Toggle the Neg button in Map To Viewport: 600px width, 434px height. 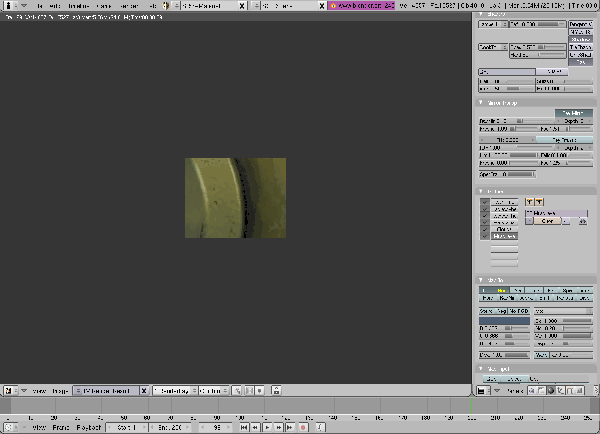502,311
